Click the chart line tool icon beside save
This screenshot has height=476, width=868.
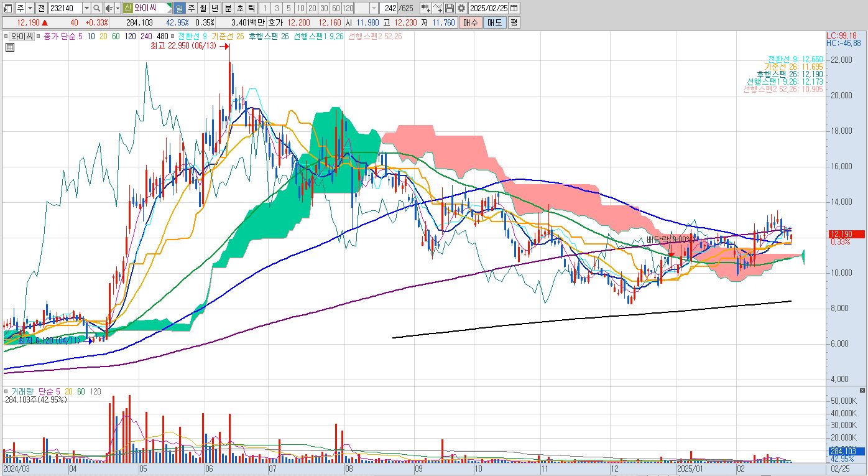(437, 8)
